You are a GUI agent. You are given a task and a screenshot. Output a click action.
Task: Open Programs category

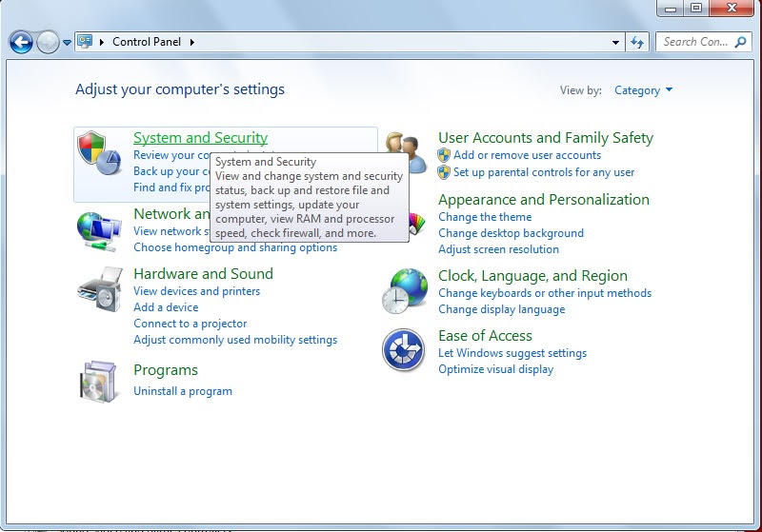coord(165,370)
